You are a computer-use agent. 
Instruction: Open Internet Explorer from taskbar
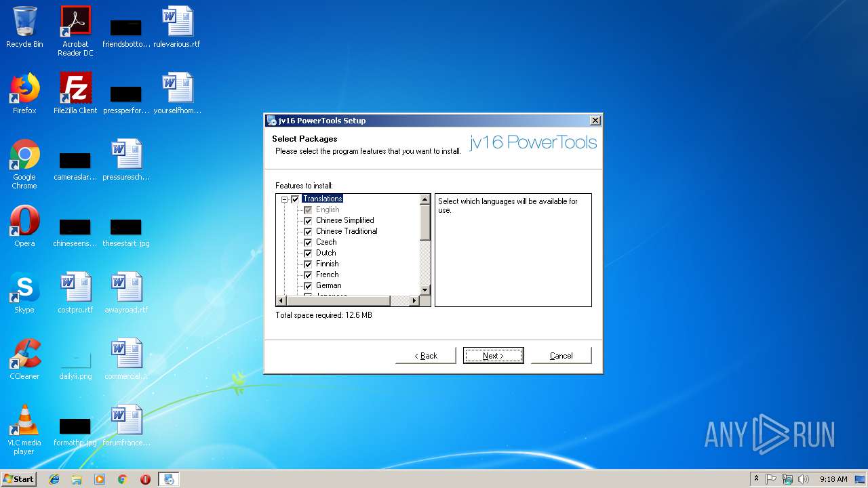[54, 479]
